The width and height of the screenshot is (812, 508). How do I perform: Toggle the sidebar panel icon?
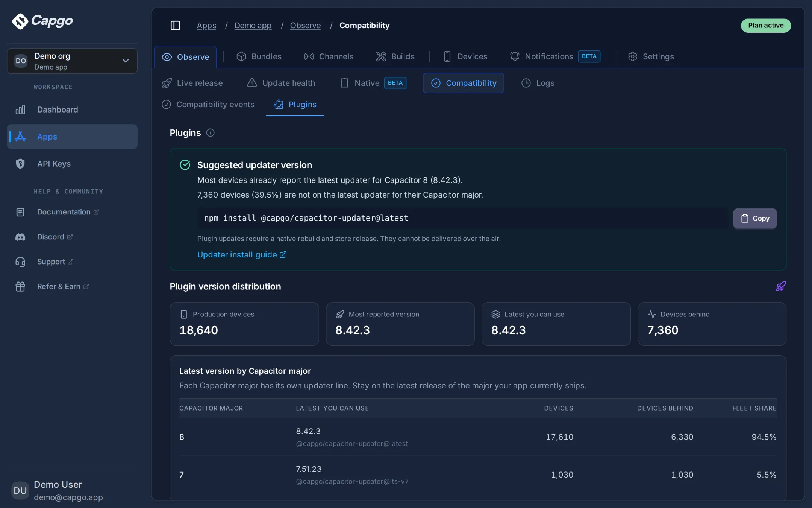[x=175, y=25]
